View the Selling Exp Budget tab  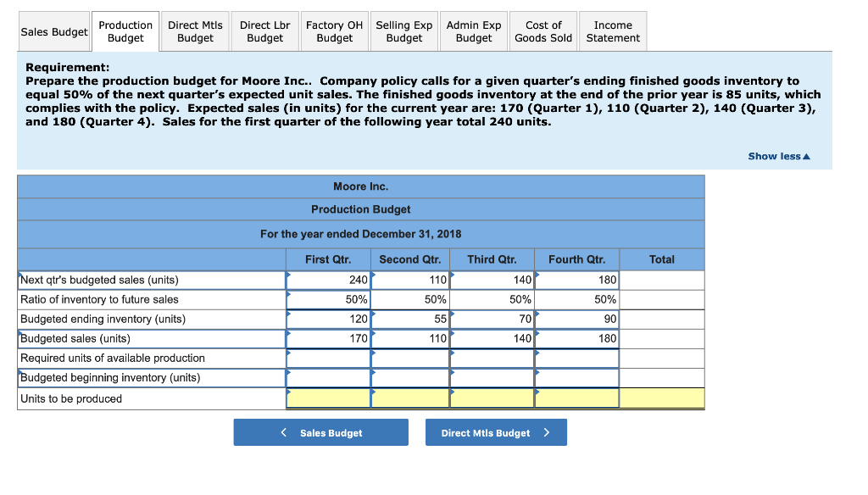coord(403,31)
